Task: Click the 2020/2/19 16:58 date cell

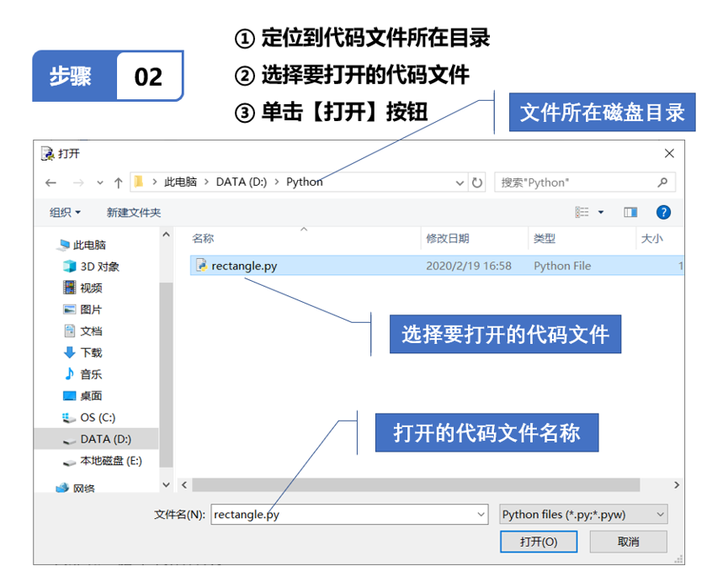Action: coord(469,266)
